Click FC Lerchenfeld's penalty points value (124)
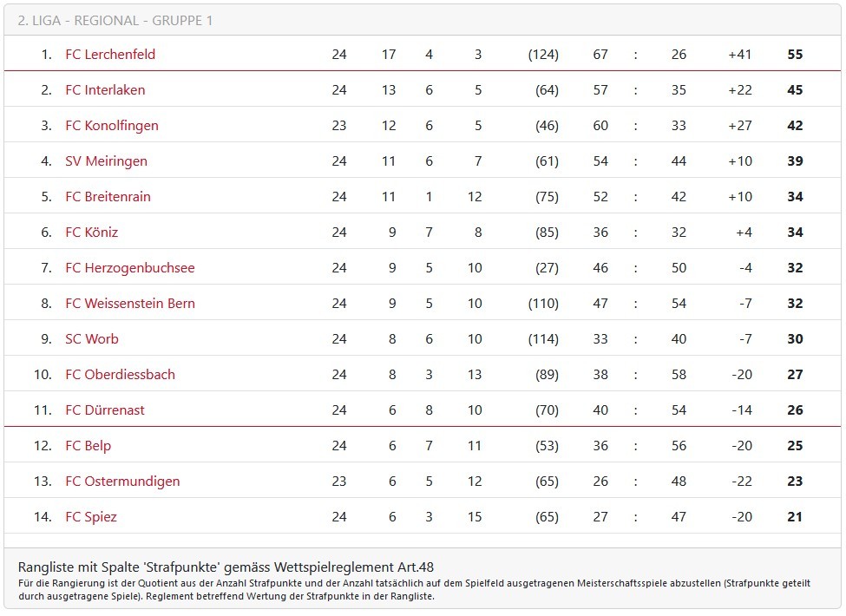Screen dimensions: 846x616 tap(543, 55)
